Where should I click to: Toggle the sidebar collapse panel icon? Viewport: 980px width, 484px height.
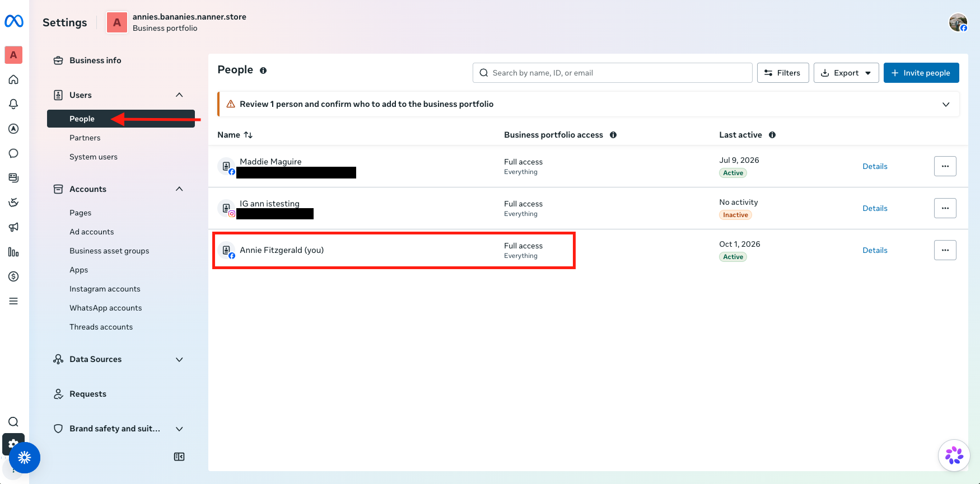point(179,457)
